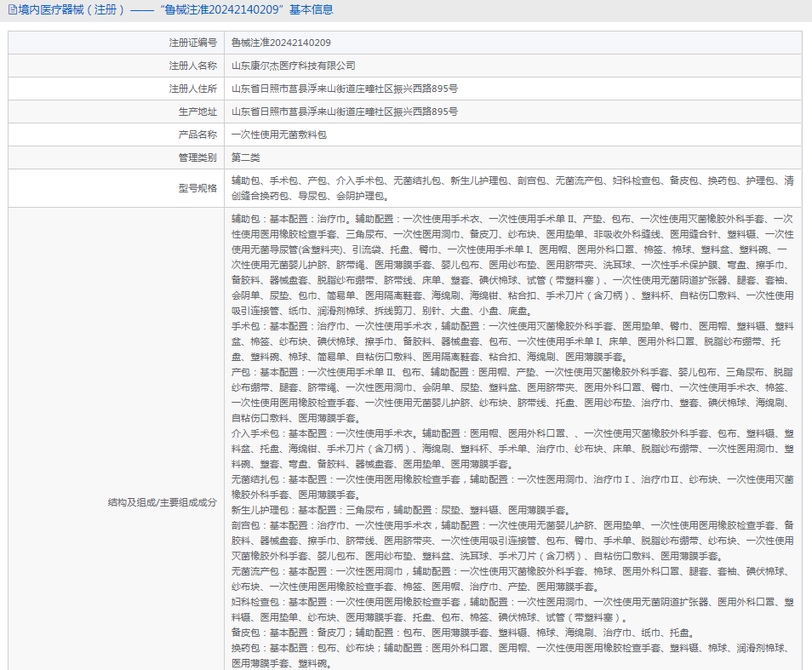Select the address in the 注册人住所 row

[345, 89]
